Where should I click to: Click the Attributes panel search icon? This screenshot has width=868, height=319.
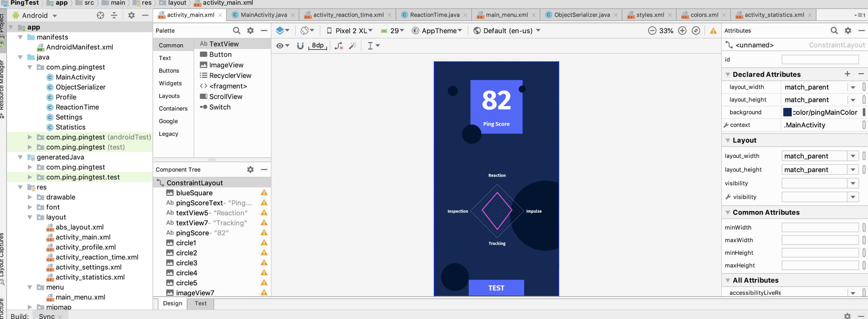pos(835,31)
